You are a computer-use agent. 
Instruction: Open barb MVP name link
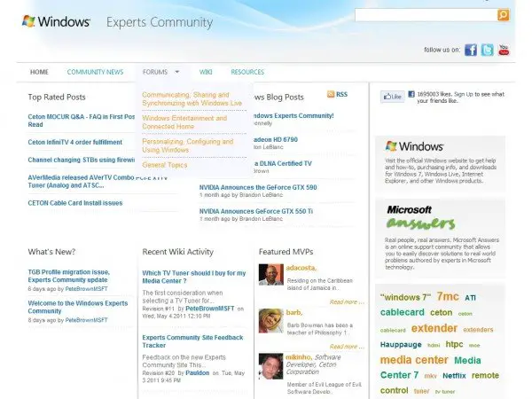tap(294, 312)
